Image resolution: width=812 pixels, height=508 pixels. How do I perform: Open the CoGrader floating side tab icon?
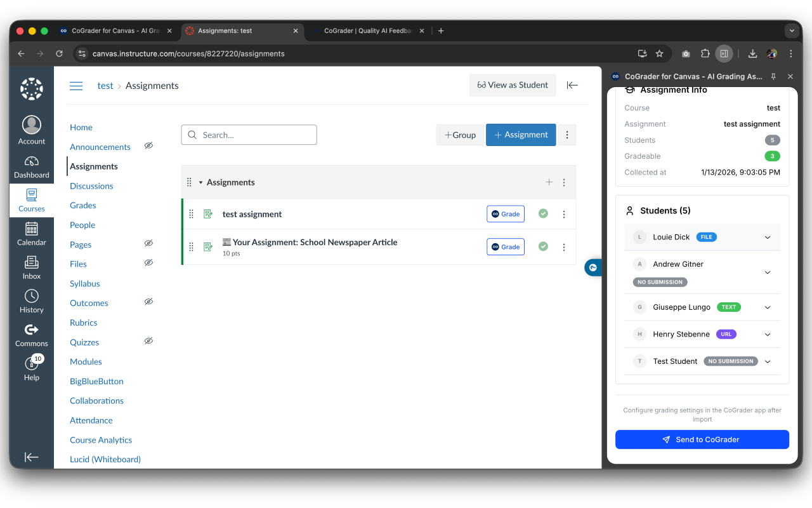tap(593, 267)
